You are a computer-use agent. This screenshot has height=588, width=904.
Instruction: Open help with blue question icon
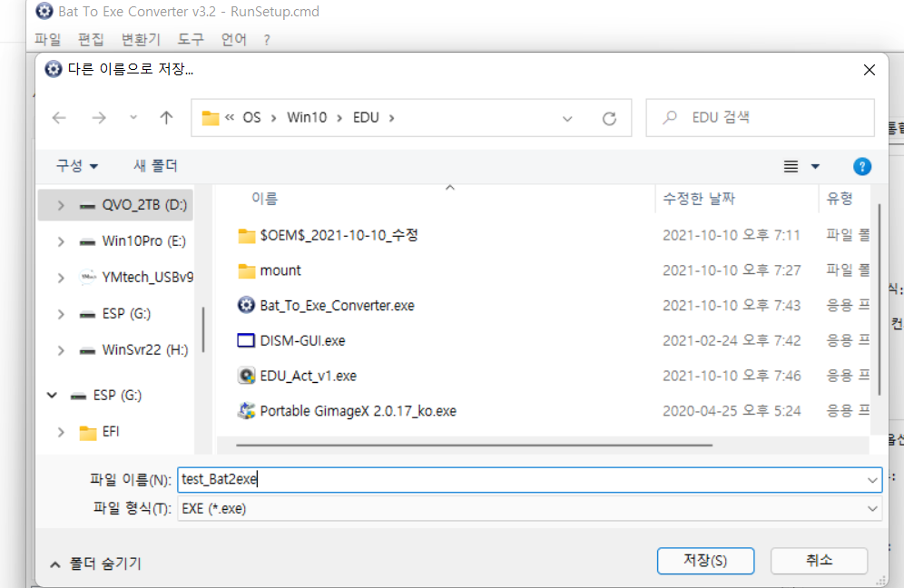[x=862, y=167]
